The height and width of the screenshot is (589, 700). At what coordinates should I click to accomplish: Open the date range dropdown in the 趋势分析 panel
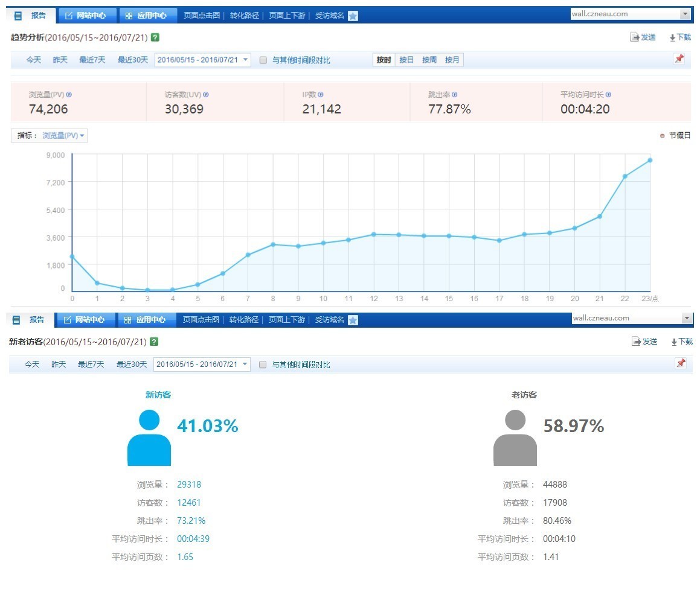[245, 60]
